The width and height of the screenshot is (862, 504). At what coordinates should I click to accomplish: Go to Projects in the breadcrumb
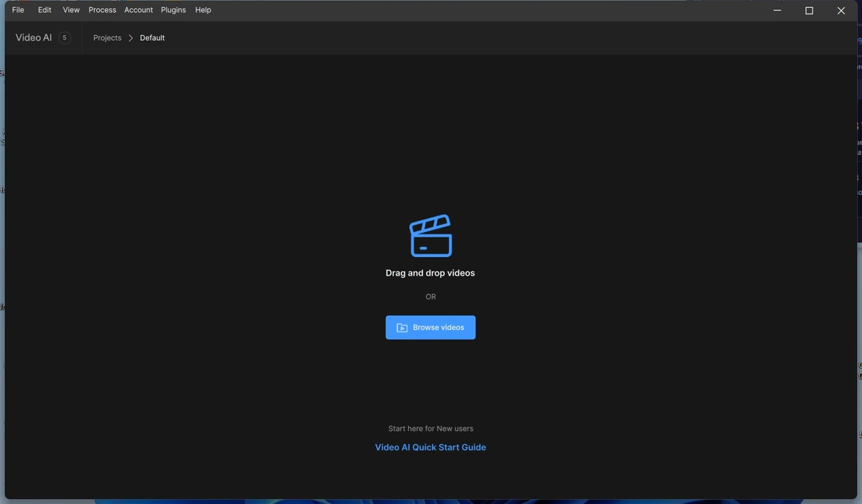pos(107,38)
